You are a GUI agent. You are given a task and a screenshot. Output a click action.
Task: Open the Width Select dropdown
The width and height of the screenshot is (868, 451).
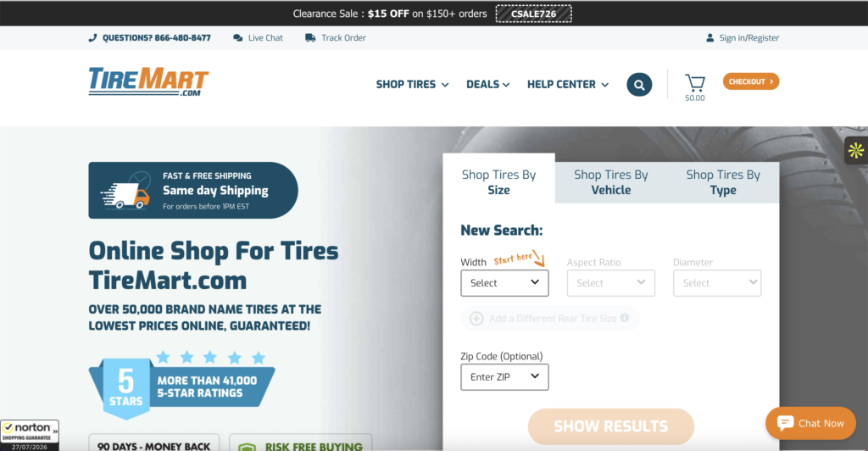[x=504, y=283]
